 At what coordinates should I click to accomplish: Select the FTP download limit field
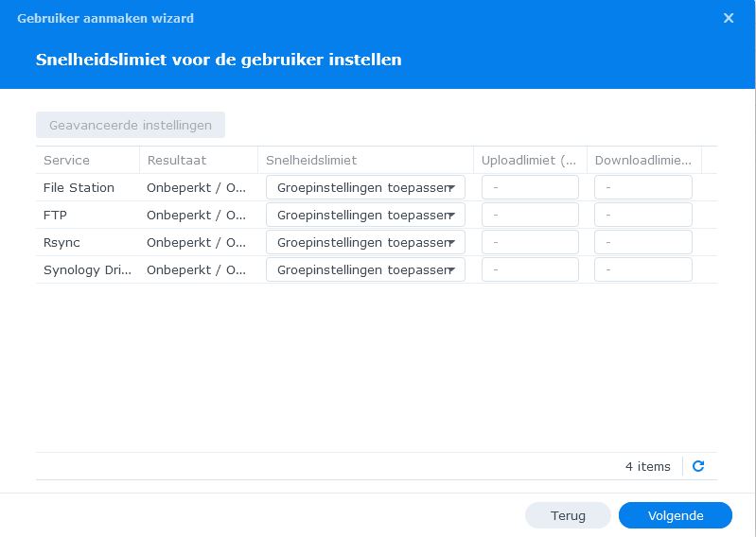[642, 215]
